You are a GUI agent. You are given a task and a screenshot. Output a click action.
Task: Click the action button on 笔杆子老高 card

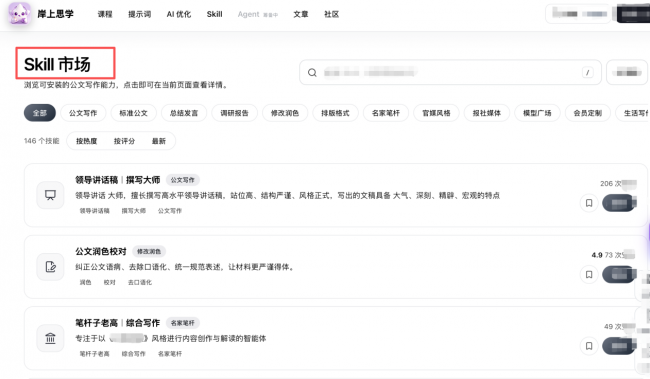619,346
